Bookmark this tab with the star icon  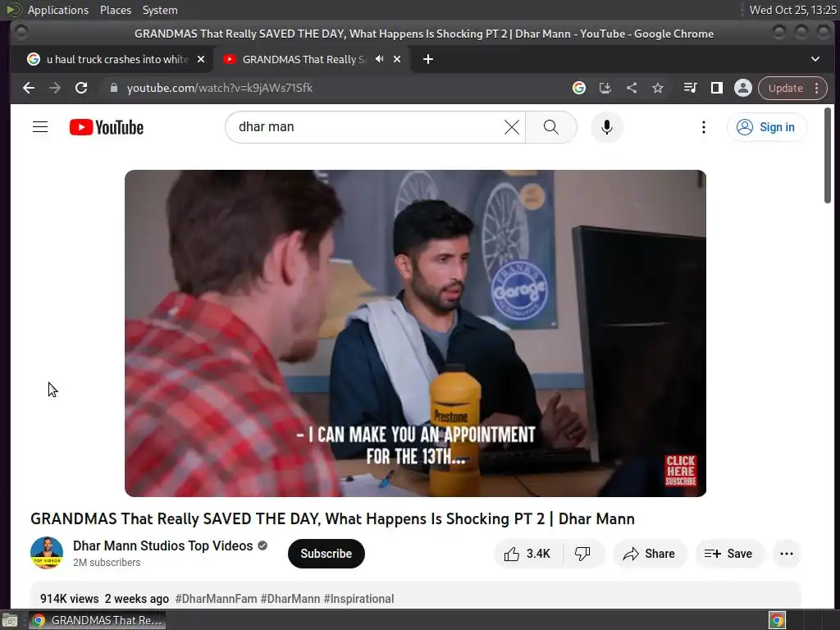tap(658, 88)
